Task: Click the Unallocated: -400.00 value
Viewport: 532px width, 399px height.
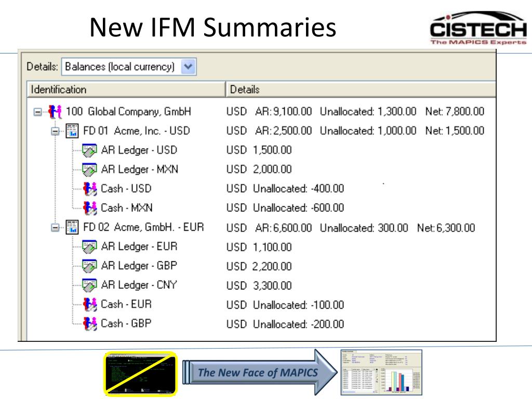Action: point(299,189)
